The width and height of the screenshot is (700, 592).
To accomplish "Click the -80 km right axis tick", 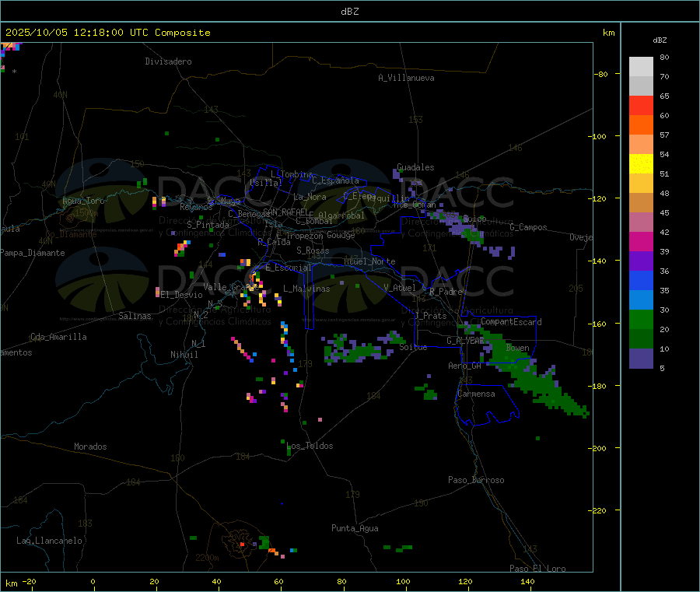I will pyautogui.click(x=600, y=74).
